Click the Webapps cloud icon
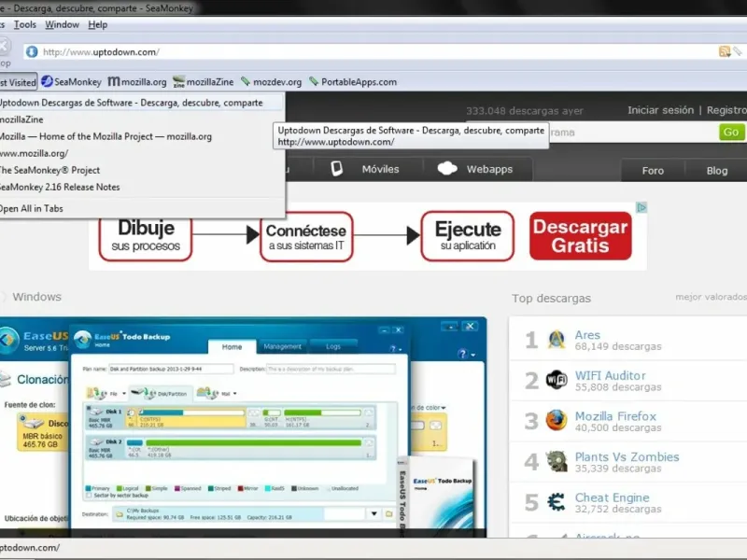Viewport: 747px width, 560px height. tap(447, 168)
